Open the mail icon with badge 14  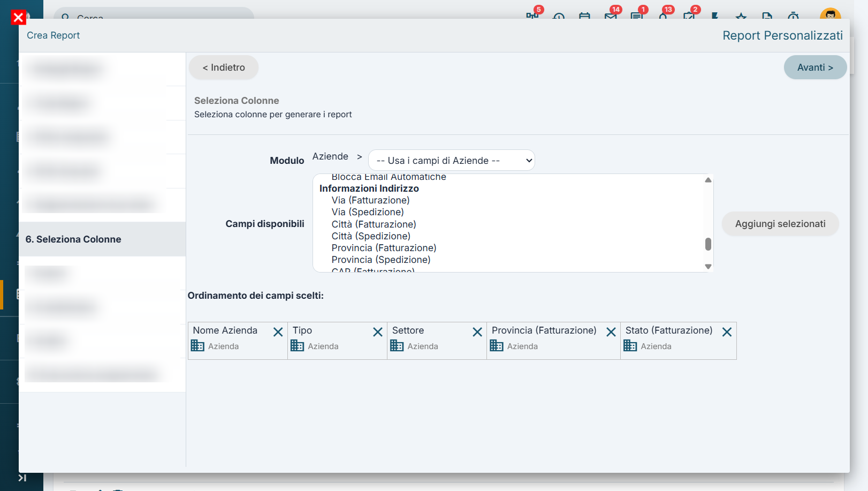611,16
